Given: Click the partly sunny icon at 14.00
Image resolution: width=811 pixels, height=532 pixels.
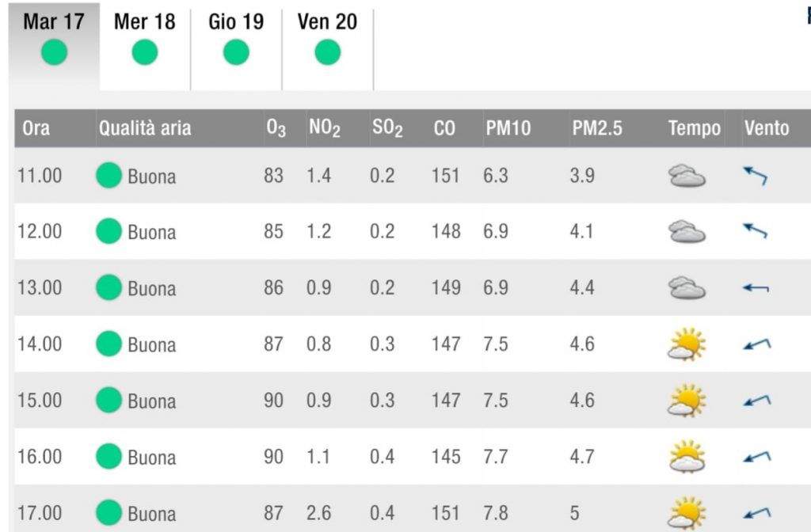Looking at the screenshot, I should point(687,344).
